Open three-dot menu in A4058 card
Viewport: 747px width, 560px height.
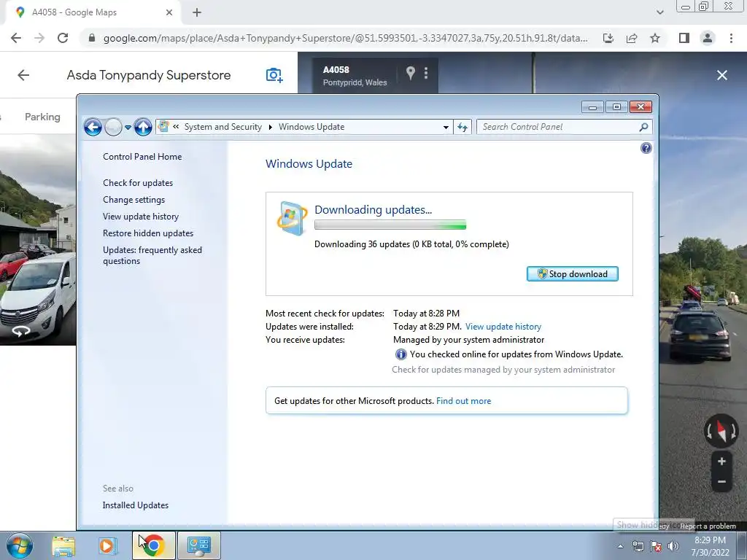[426, 73]
